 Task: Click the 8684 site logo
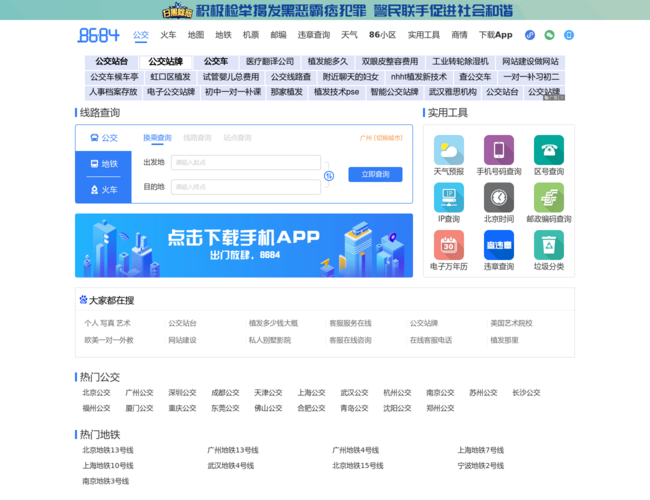click(x=99, y=35)
